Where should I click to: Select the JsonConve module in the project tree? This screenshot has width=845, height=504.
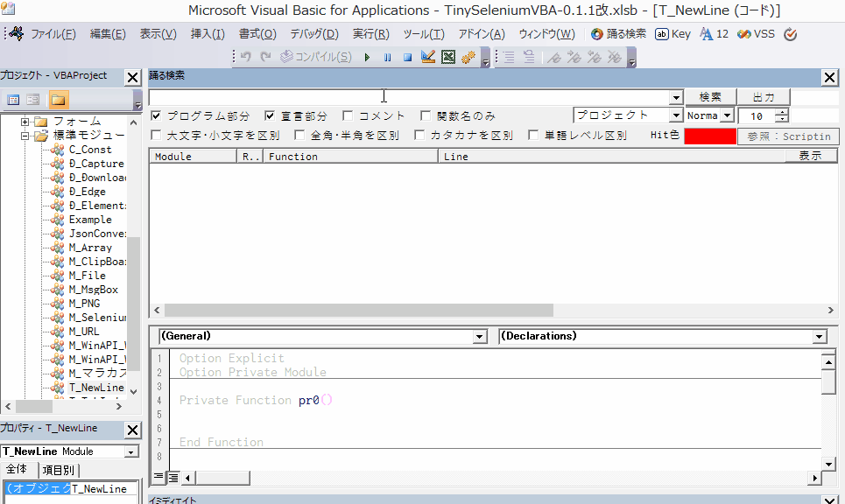[97, 234]
